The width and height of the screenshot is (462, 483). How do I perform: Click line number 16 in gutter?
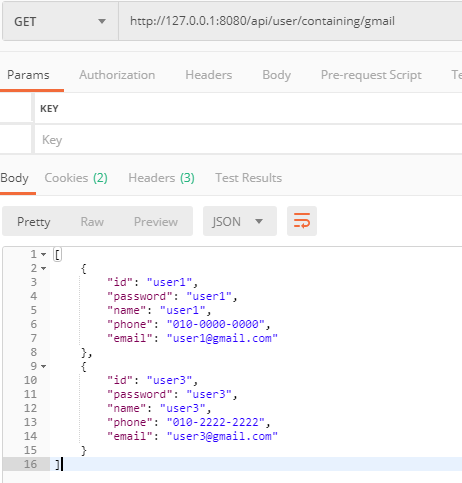(30, 464)
